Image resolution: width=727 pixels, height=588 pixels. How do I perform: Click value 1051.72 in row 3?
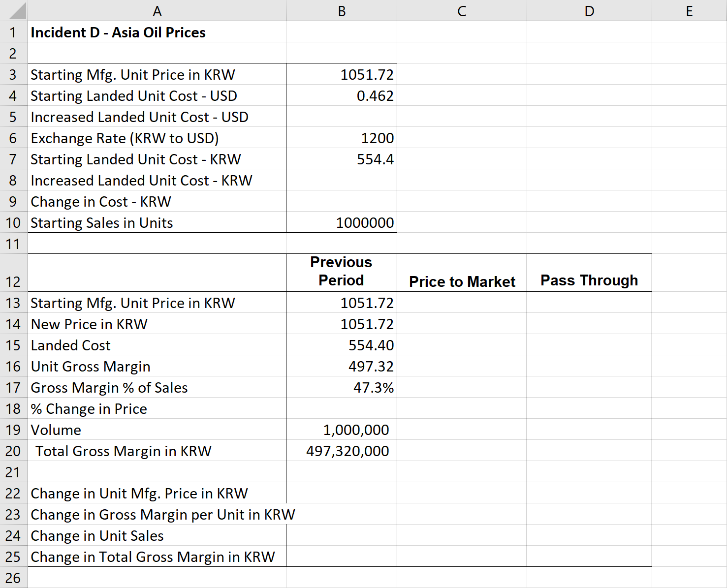coord(367,75)
